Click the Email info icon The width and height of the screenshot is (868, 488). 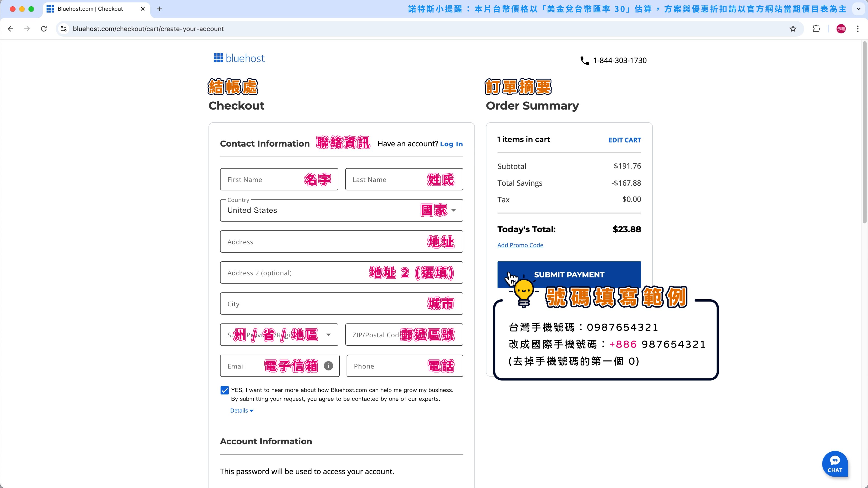point(328,366)
